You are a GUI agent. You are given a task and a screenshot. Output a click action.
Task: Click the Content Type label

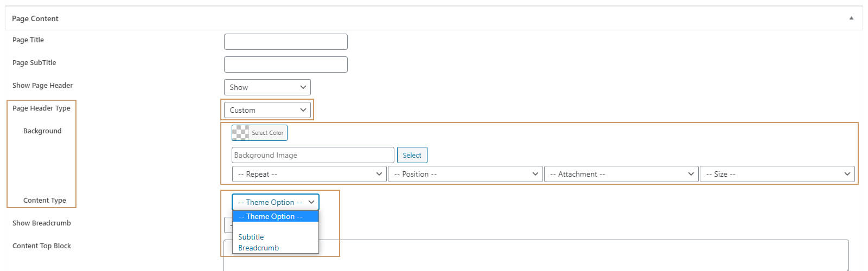[44, 201]
